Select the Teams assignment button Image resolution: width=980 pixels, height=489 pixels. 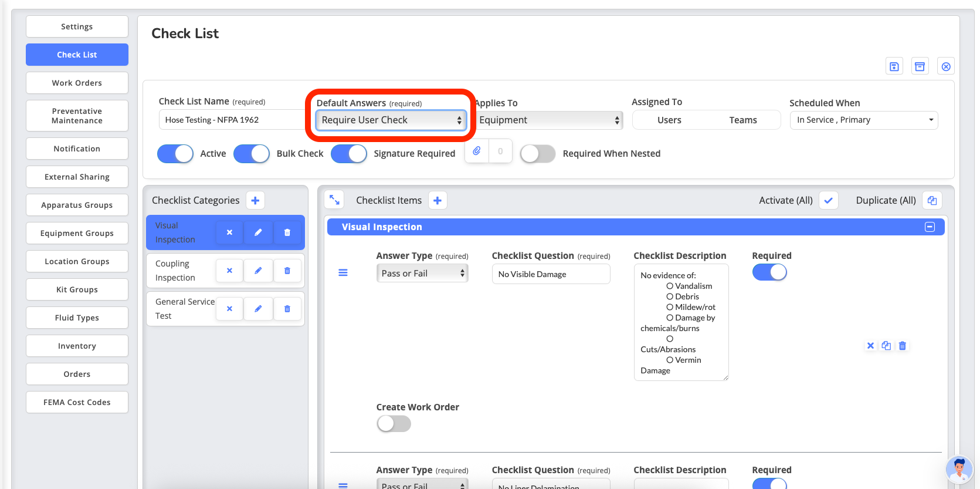click(x=742, y=120)
